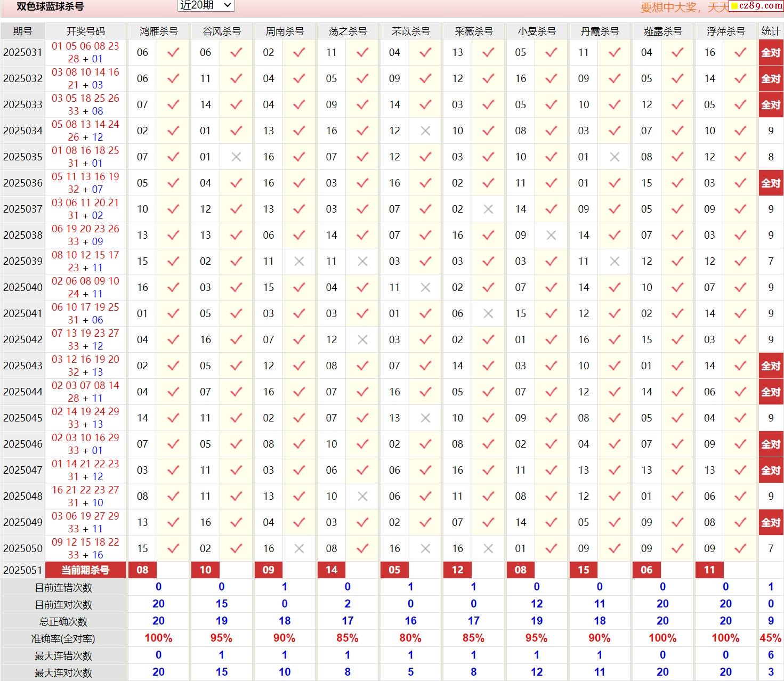Click the gray X in 周南杀号 row 2025050
This screenshot has width=784, height=681.
(x=299, y=549)
